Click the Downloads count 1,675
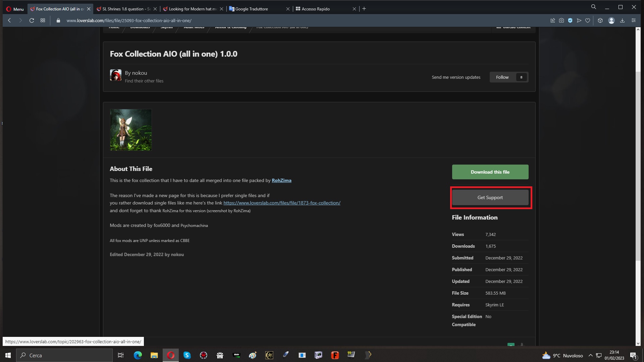This screenshot has height=362, width=644. pyautogui.click(x=490, y=246)
